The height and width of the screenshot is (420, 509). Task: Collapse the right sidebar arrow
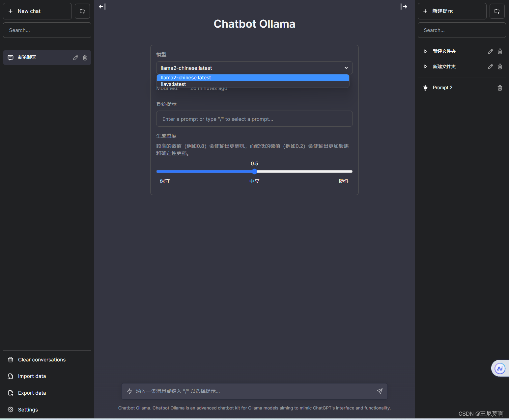(404, 7)
